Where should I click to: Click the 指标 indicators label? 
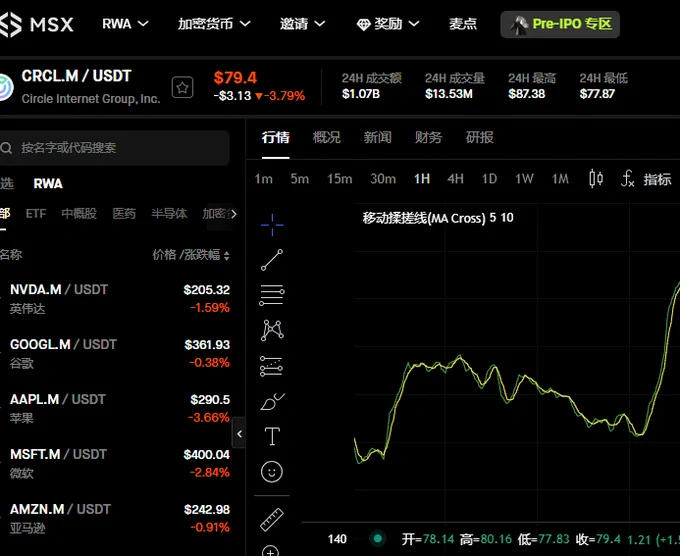pyautogui.click(x=657, y=179)
